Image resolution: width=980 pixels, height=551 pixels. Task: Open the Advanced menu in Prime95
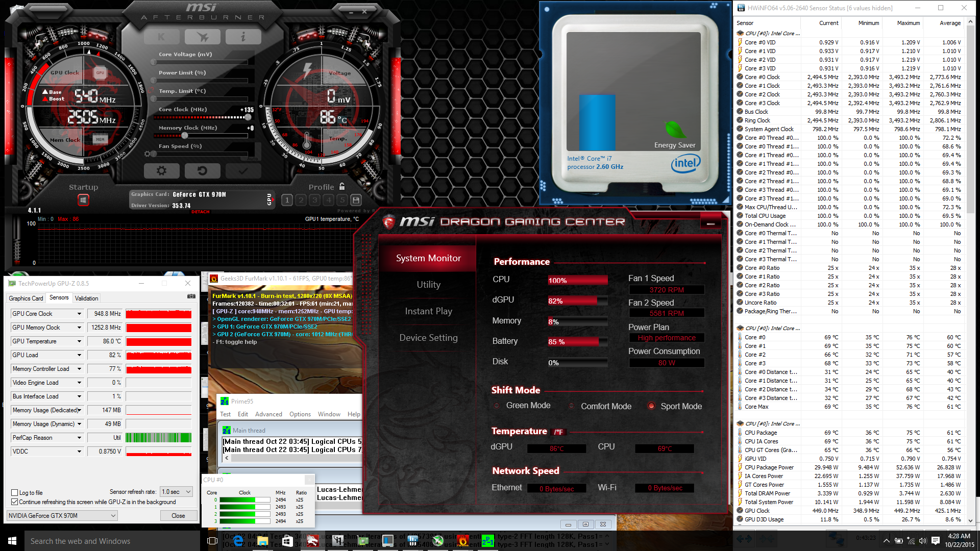(x=268, y=414)
